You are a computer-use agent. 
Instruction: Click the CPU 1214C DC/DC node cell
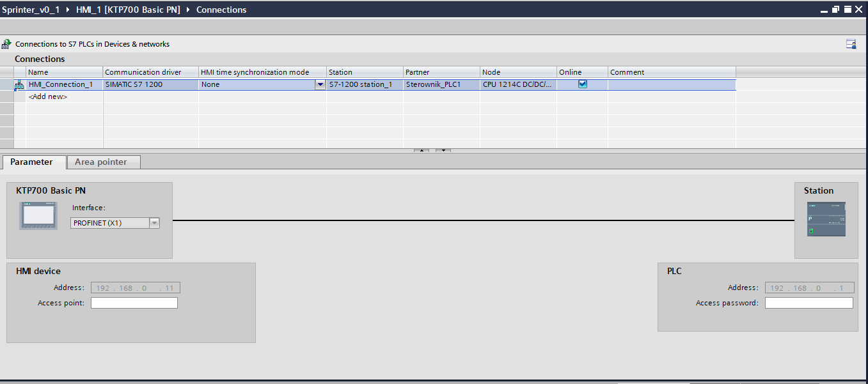point(519,84)
